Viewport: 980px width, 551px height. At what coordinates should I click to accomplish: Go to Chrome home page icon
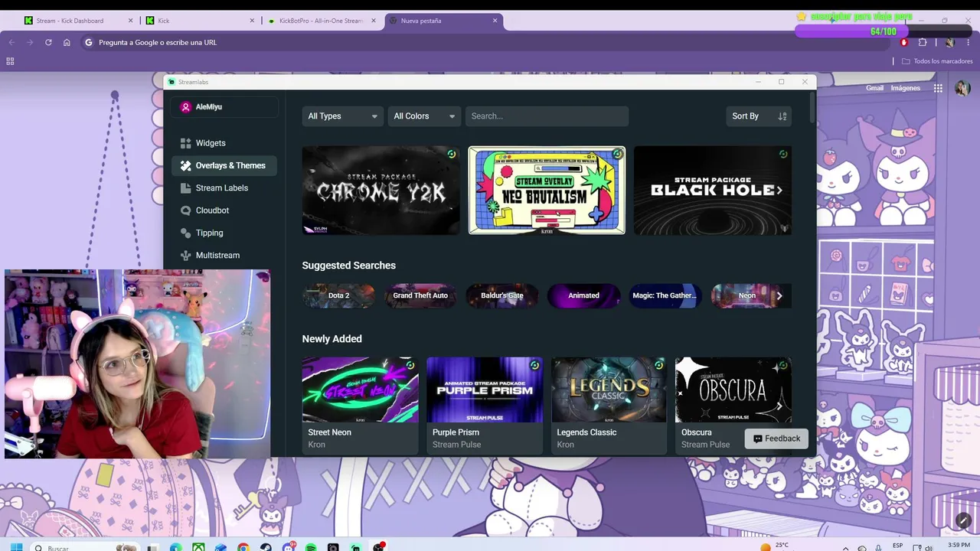coord(67,42)
